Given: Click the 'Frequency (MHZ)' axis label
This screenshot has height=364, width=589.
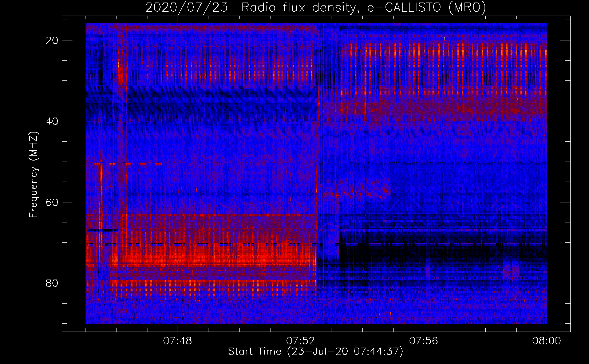Looking at the screenshot, I should [x=33, y=175].
